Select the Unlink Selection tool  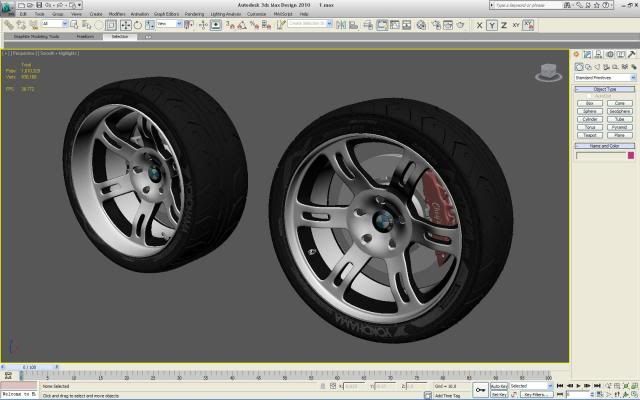coord(21,25)
